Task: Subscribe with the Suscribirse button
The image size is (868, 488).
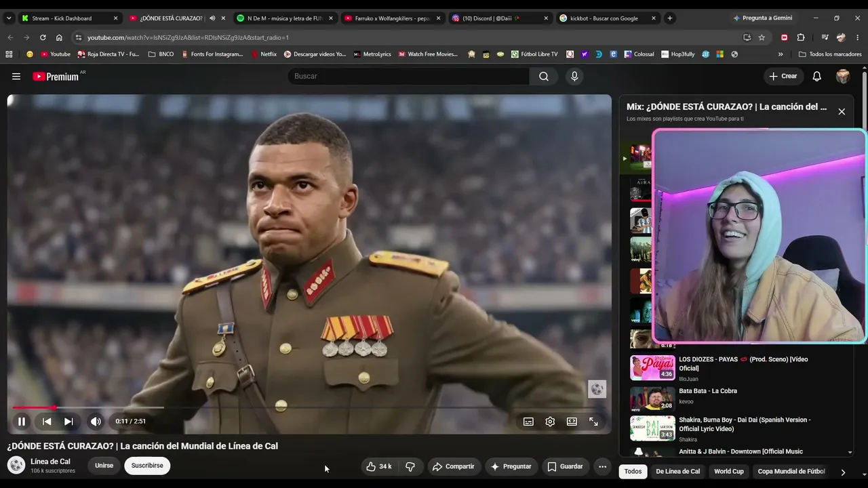Action: coord(147,466)
